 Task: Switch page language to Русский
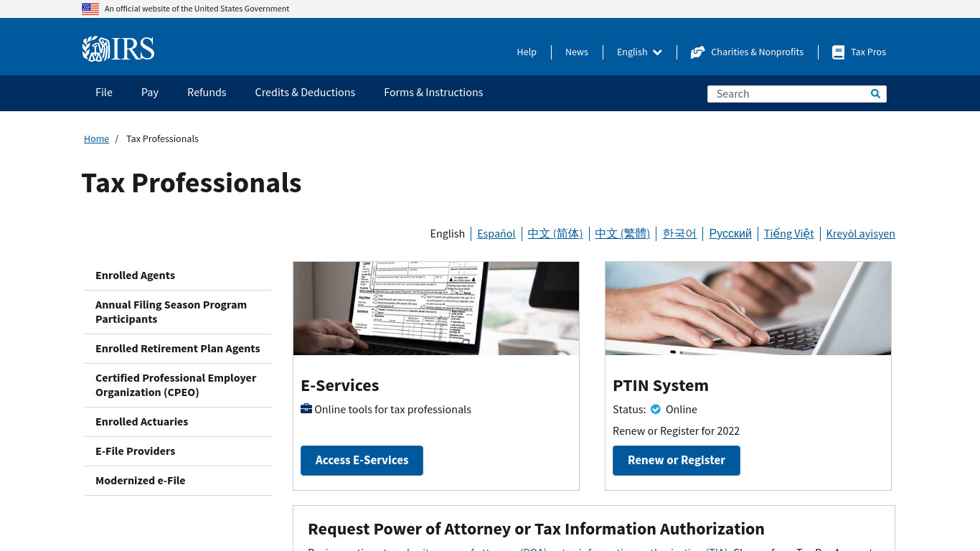pyautogui.click(x=730, y=234)
